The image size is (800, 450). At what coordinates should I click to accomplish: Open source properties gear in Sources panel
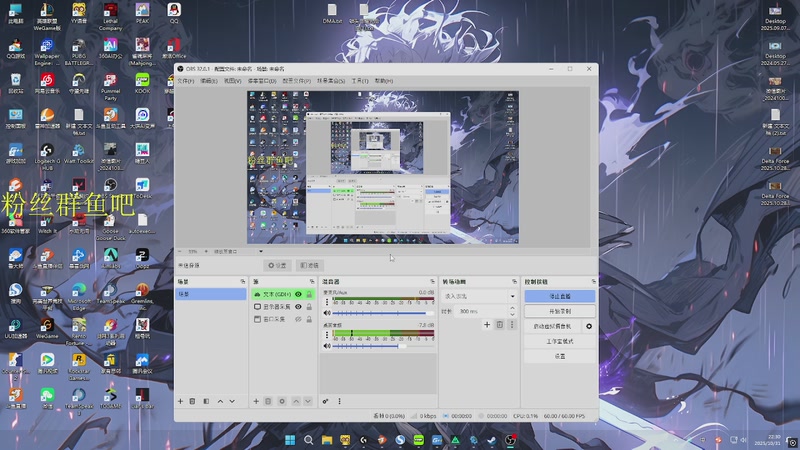click(x=282, y=402)
